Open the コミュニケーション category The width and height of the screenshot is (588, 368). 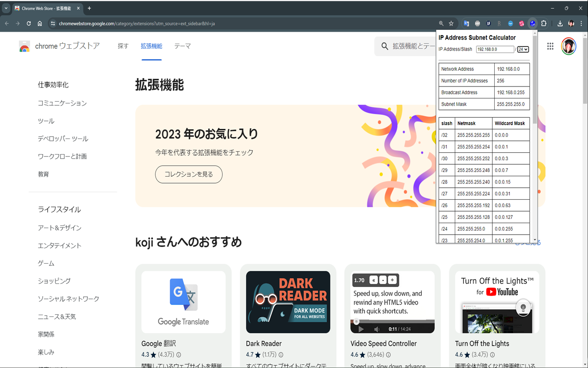tap(62, 103)
